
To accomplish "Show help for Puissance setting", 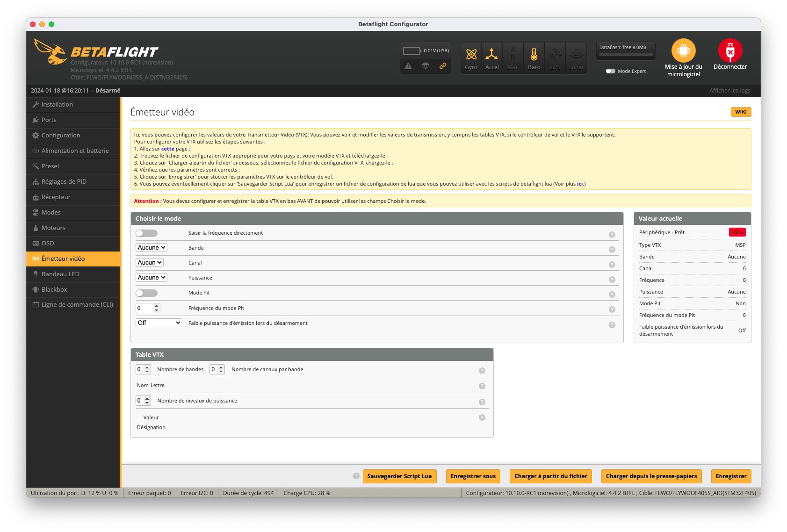I will tap(612, 280).
